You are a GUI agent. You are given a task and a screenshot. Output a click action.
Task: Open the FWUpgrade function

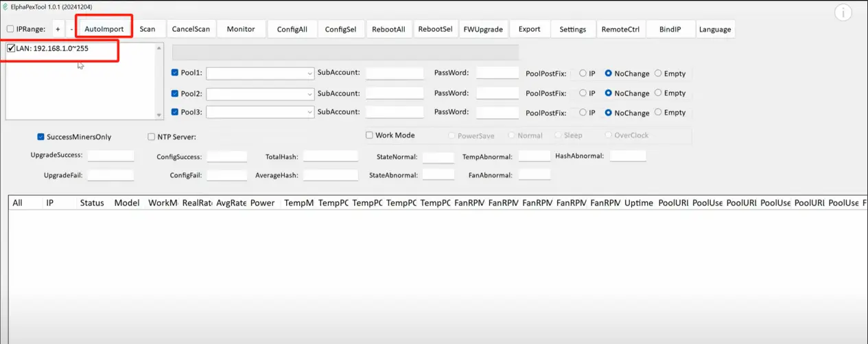point(483,30)
